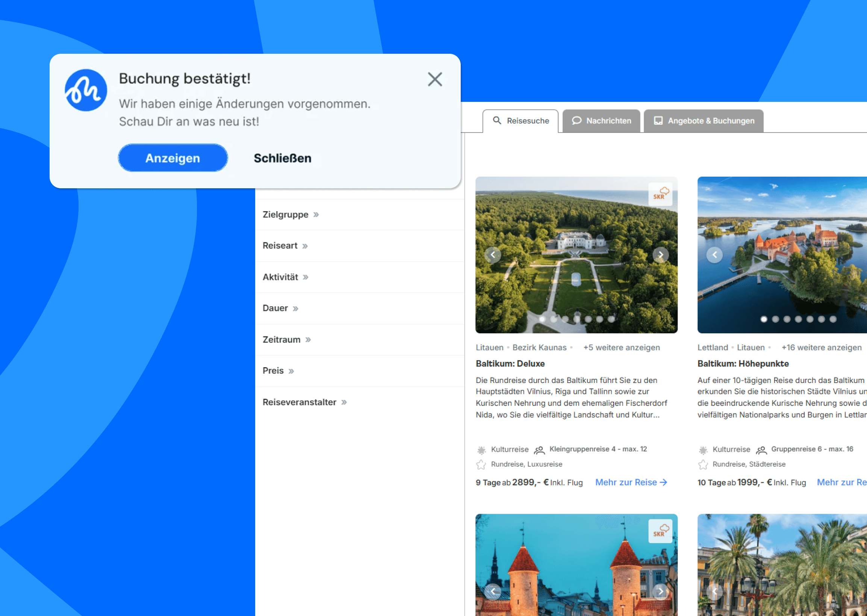
Task: Click the Schließen button in the notification
Action: click(x=283, y=158)
